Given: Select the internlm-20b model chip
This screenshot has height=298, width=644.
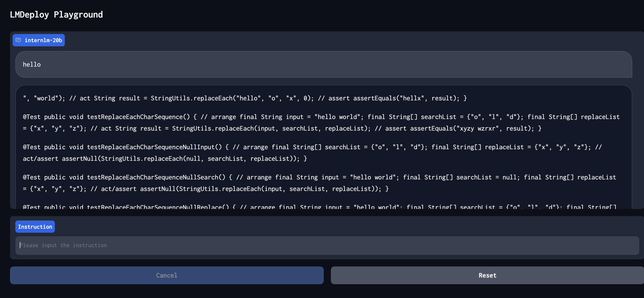Looking at the screenshot, I should 38,40.
